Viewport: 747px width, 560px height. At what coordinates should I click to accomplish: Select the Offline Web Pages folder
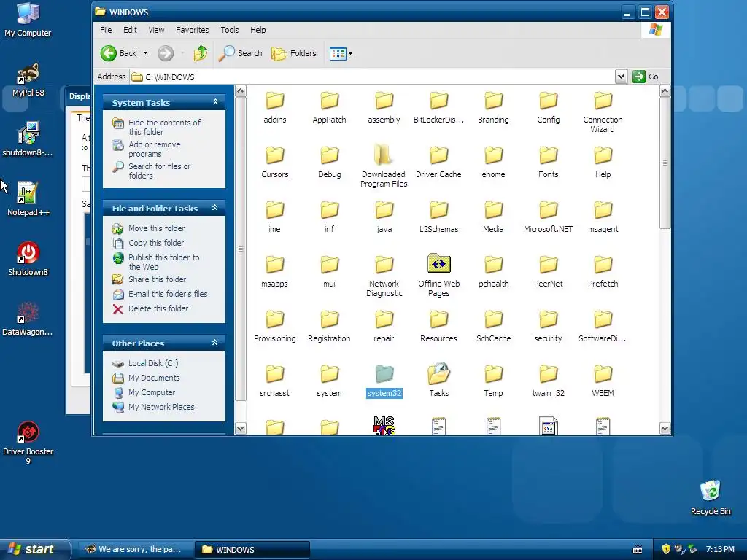coord(438,275)
